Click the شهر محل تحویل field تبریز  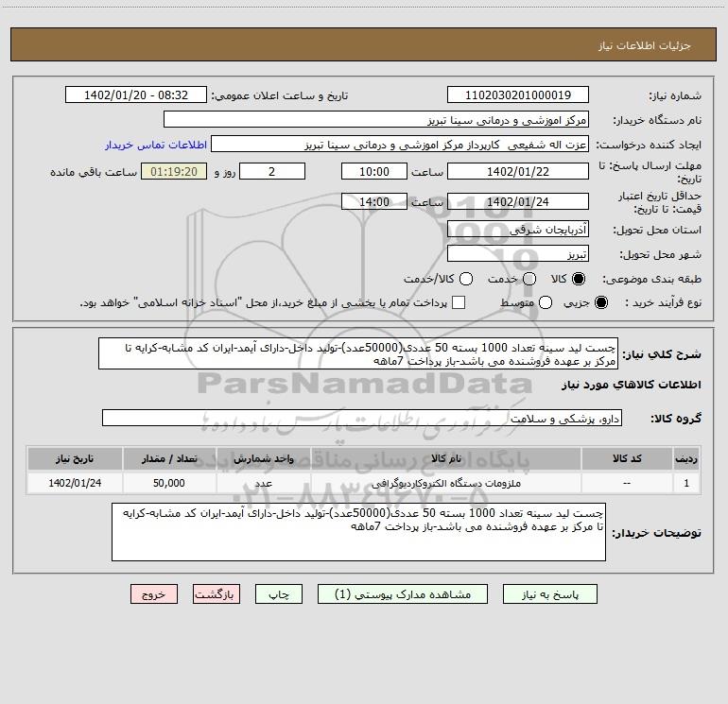pyautogui.click(x=518, y=253)
